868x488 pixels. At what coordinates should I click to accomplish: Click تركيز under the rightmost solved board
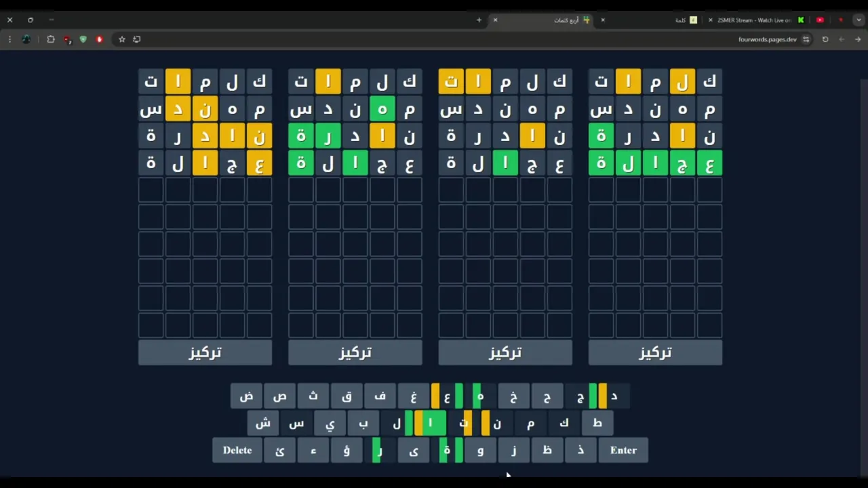655,352
